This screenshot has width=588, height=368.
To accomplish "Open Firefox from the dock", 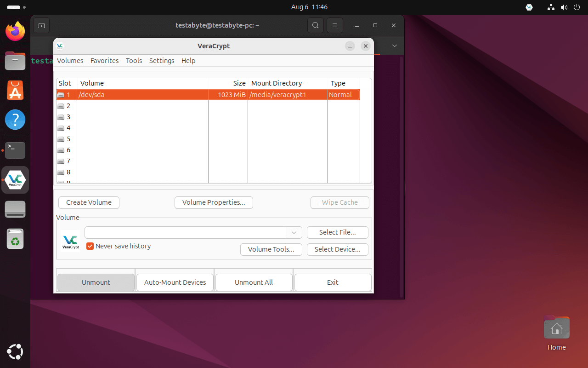I will pyautogui.click(x=15, y=31).
